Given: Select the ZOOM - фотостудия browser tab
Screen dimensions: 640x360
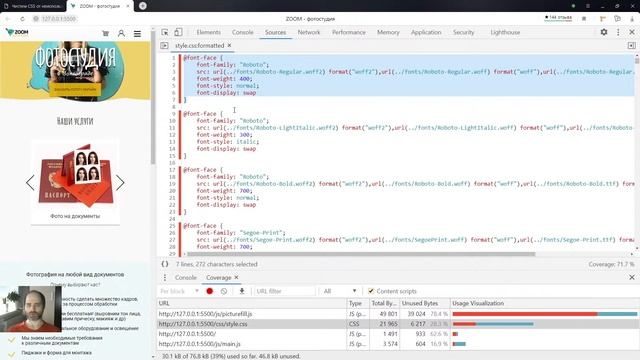Looking at the screenshot, I should 100,6.
